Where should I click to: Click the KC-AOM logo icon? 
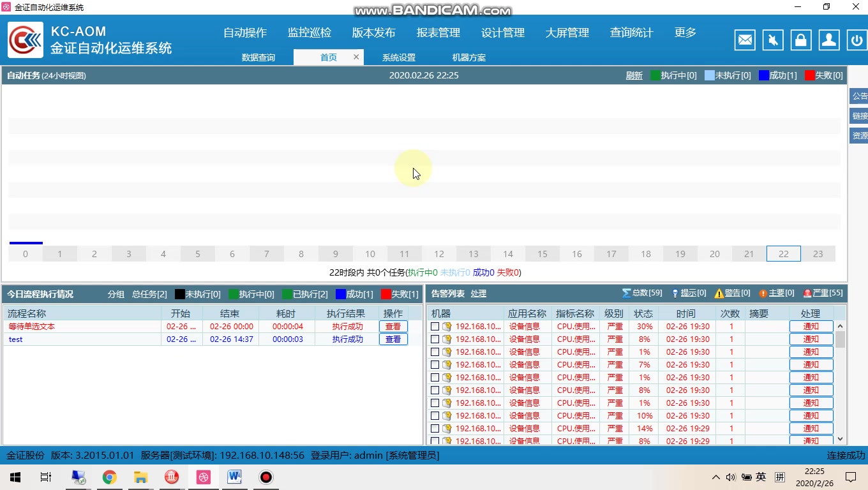click(x=25, y=40)
